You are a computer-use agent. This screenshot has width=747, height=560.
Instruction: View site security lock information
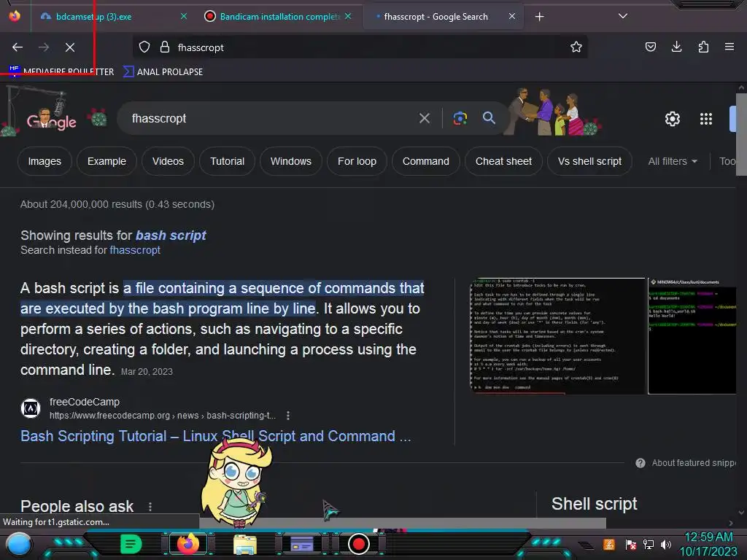[x=165, y=47]
